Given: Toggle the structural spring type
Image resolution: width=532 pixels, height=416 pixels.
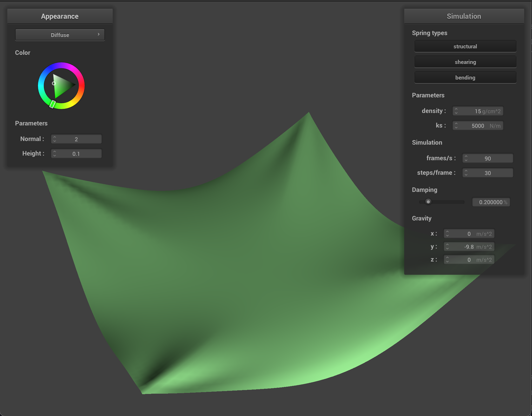Looking at the screenshot, I should pyautogui.click(x=465, y=46).
